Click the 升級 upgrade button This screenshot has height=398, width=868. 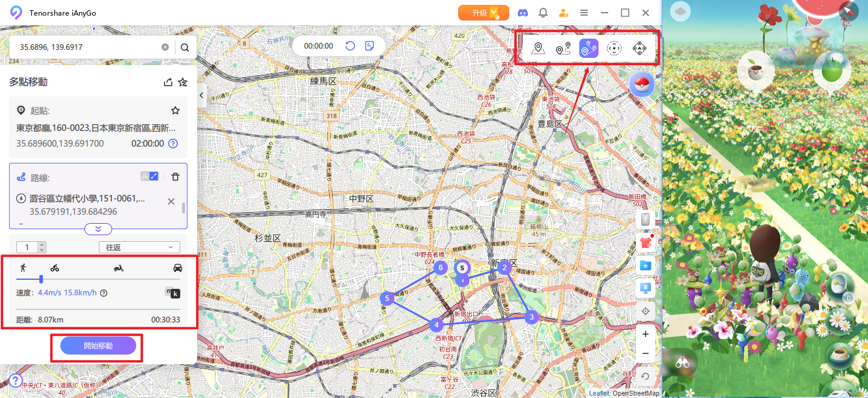483,13
